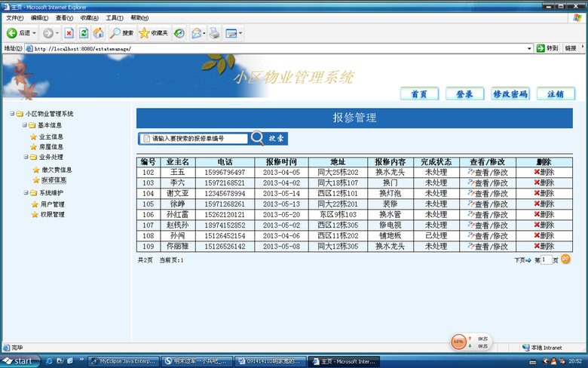Collapse the 基本信息 tree folder

tap(24, 125)
